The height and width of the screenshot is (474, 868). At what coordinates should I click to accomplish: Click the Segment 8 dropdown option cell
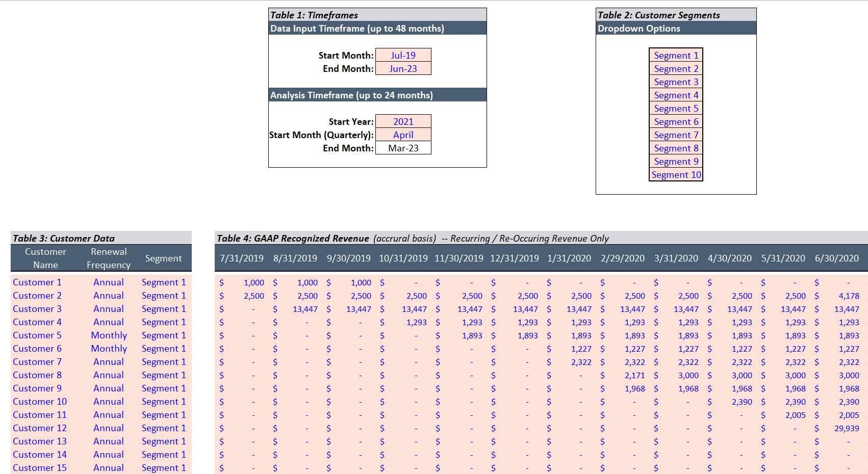676,148
